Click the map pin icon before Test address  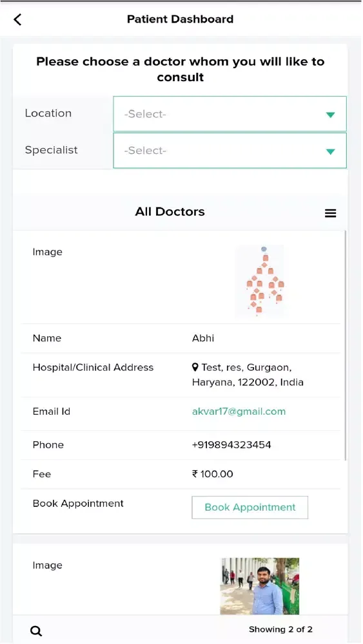pyautogui.click(x=195, y=367)
